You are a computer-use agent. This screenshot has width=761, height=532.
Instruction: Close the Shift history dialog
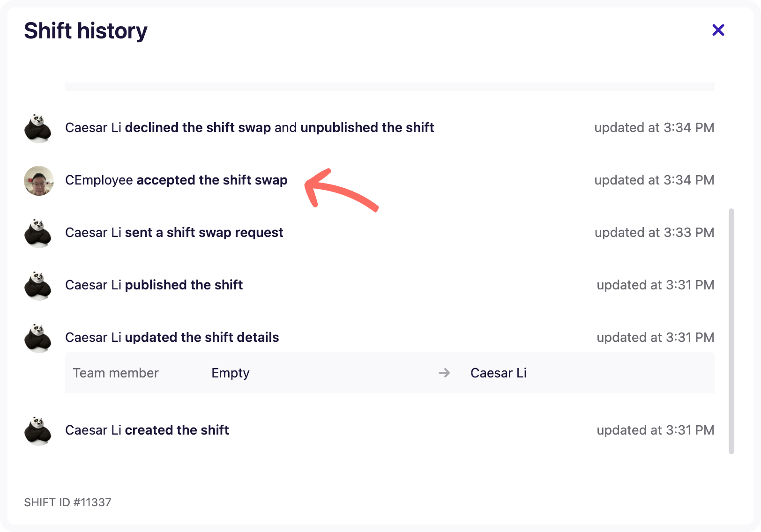[718, 30]
